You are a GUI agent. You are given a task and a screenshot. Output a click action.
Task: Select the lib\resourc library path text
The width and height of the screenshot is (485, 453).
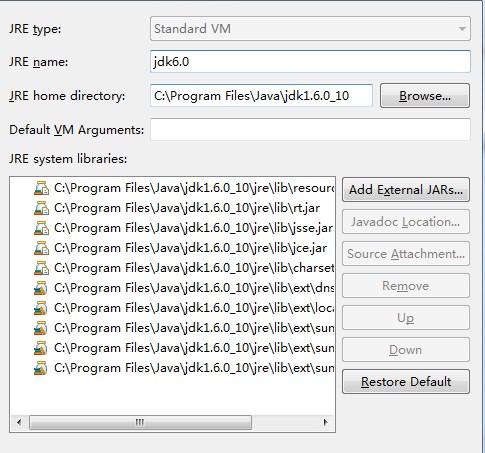coord(194,188)
